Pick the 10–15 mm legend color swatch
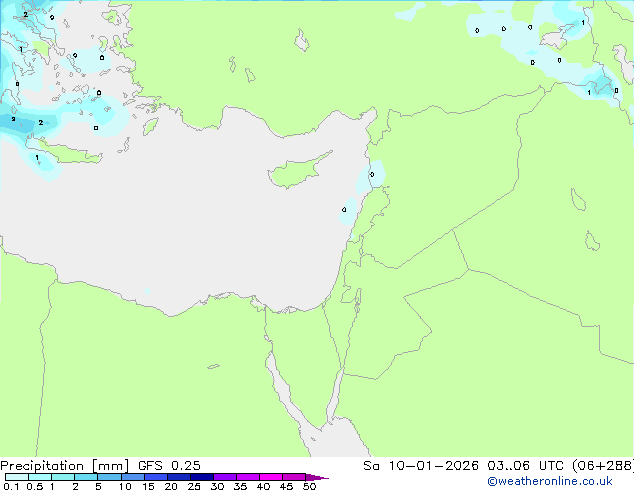The image size is (634, 490). pyautogui.click(x=133, y=477)
